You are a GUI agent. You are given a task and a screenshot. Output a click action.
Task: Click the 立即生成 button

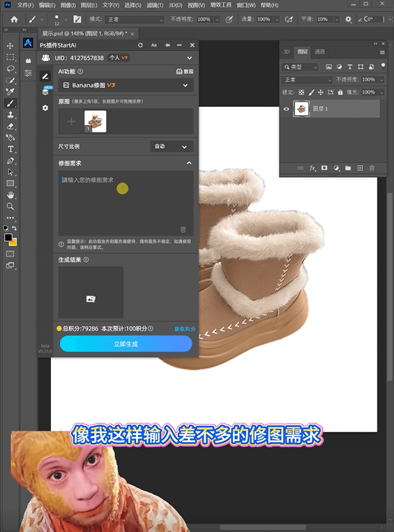(126, 344)
